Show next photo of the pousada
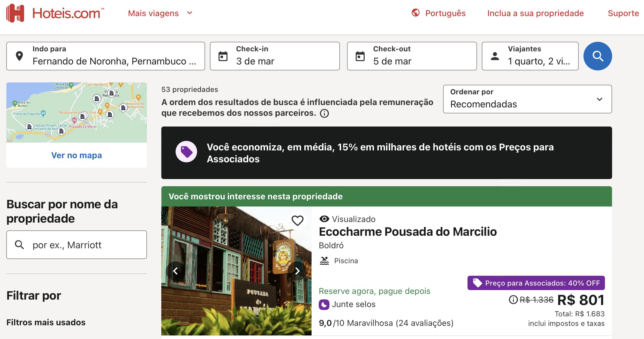The width and height of the screenshot is (644, 339). 297,271
